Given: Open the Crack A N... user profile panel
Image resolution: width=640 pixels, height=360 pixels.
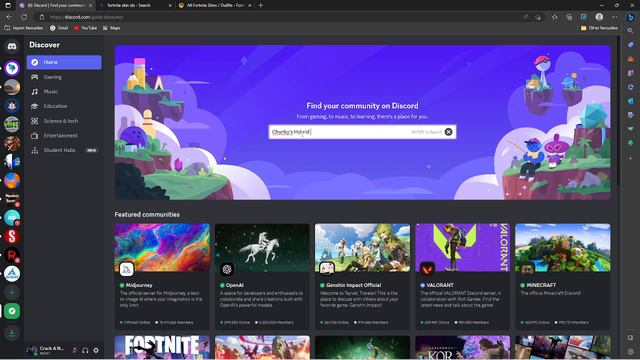Looking at the screenshot, I should pyautogui.click(x=47, y=350).
